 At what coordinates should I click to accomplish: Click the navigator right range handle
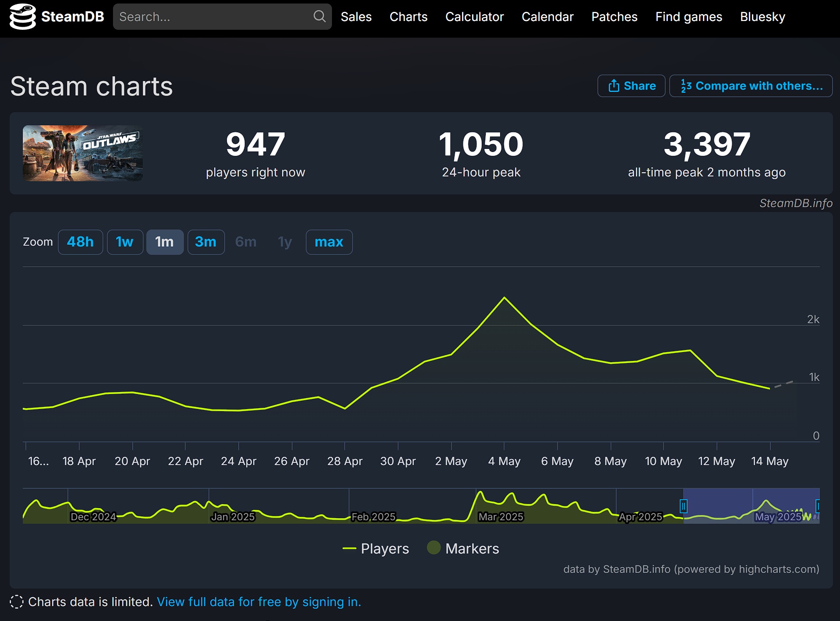pos(818,506)
